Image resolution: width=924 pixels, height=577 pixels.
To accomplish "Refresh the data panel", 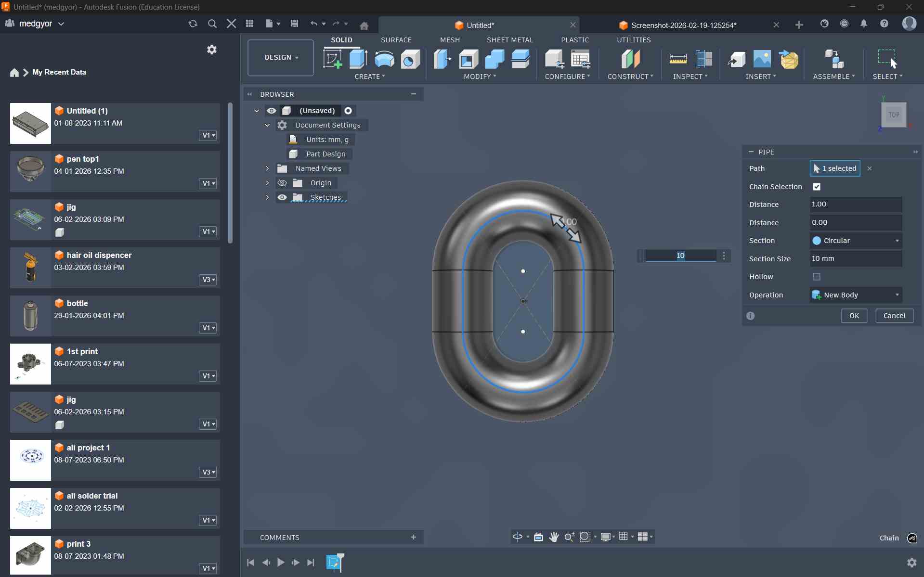I will (193, 24).
